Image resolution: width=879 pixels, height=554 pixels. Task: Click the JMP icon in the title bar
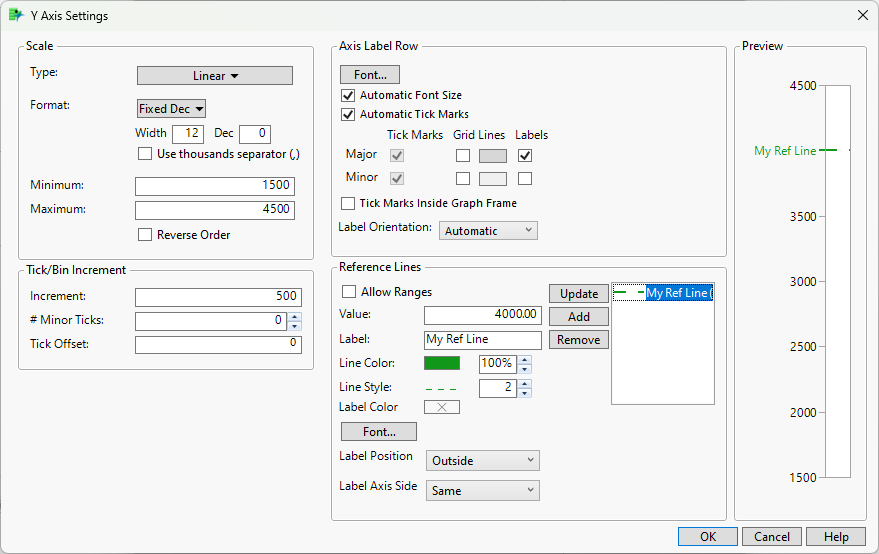(16, 15)
